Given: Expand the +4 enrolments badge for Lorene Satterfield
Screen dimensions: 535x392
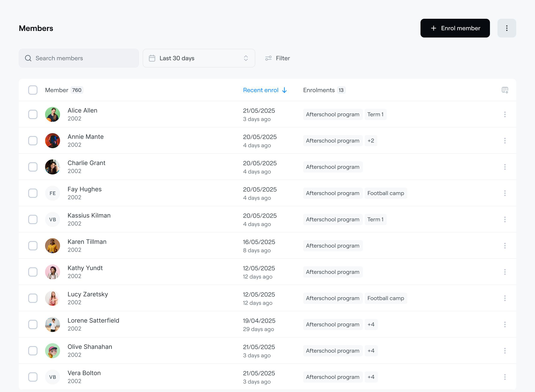Looking at the screenshot, I should coord(371,324).
